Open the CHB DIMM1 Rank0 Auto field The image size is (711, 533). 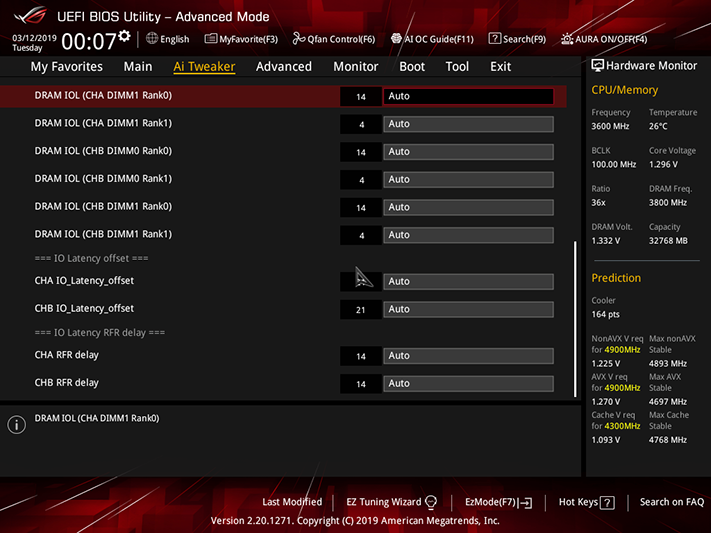(x=468, y=207)
